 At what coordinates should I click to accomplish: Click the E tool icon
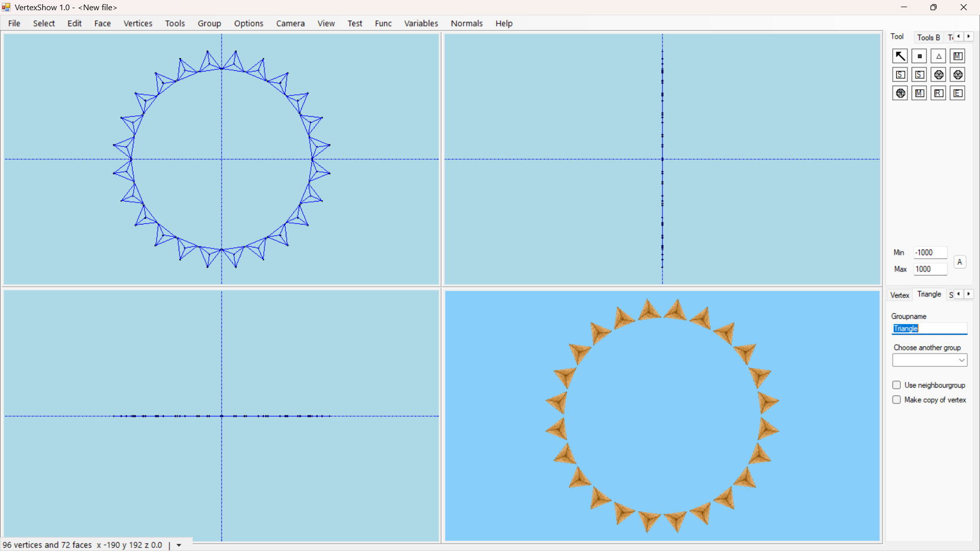click(958, 93)
